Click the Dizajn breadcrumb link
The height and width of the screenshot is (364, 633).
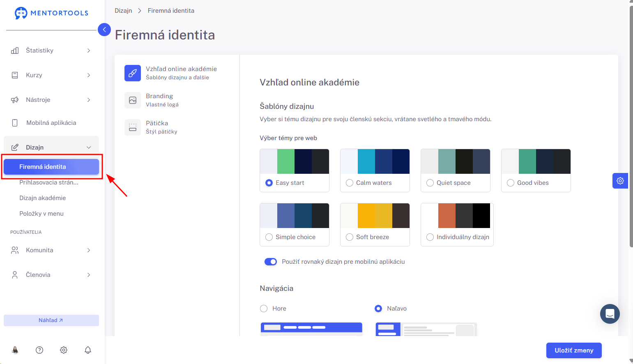click(123, 11)
